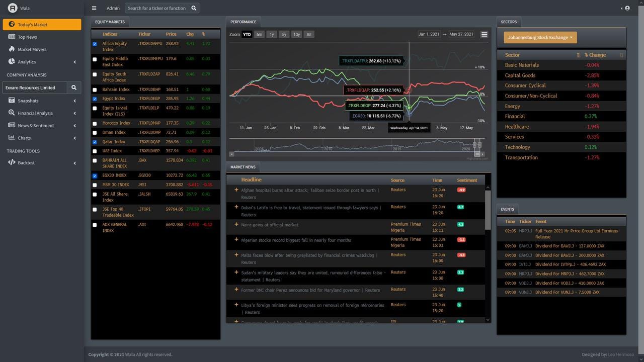
Task: Uncheck the Africa Equity Index checkbox
Action: tap(95, 44)
